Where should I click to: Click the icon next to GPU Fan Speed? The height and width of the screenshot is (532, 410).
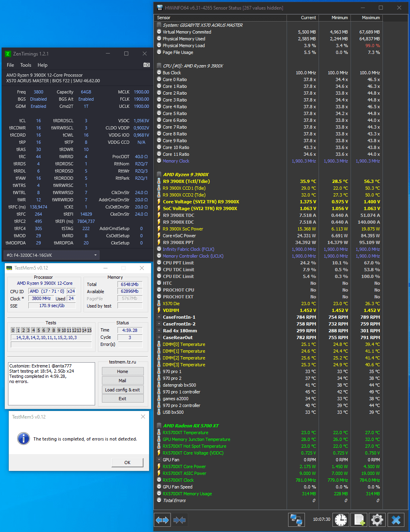[x=159, y=487]
